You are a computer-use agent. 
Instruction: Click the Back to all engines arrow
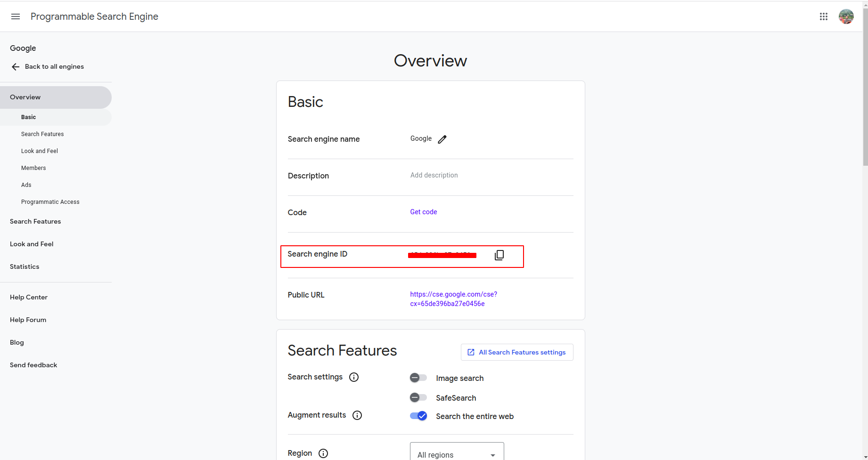point(16,67)
